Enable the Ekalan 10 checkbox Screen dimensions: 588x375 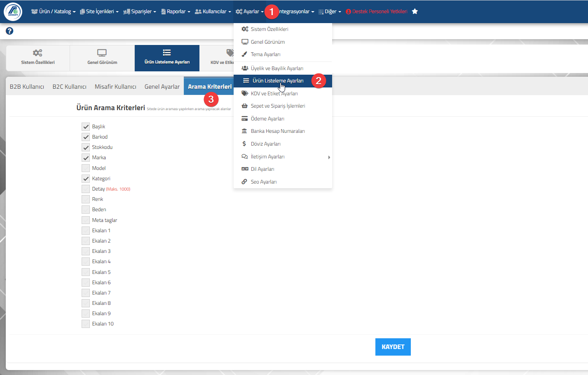tap(86, 324)
